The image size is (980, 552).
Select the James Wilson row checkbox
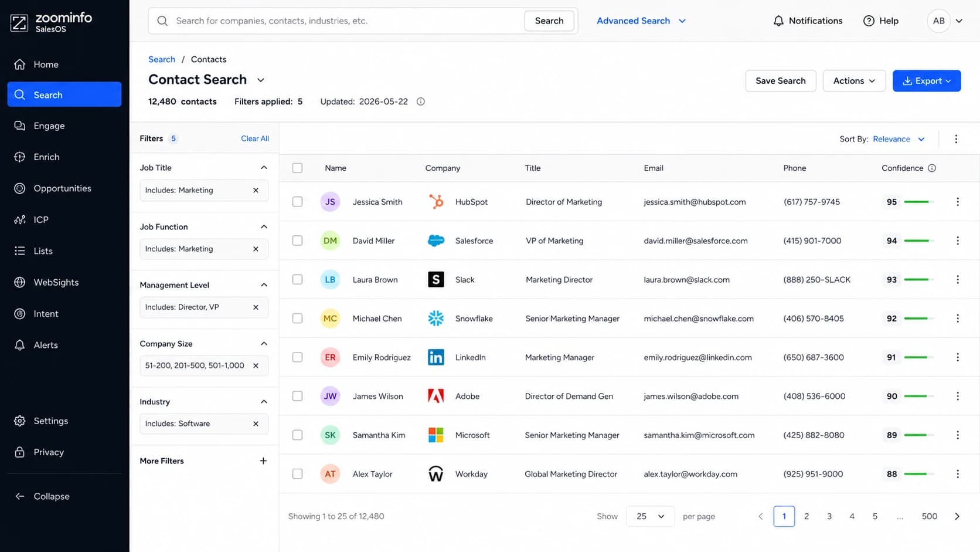tap(298, 396)
